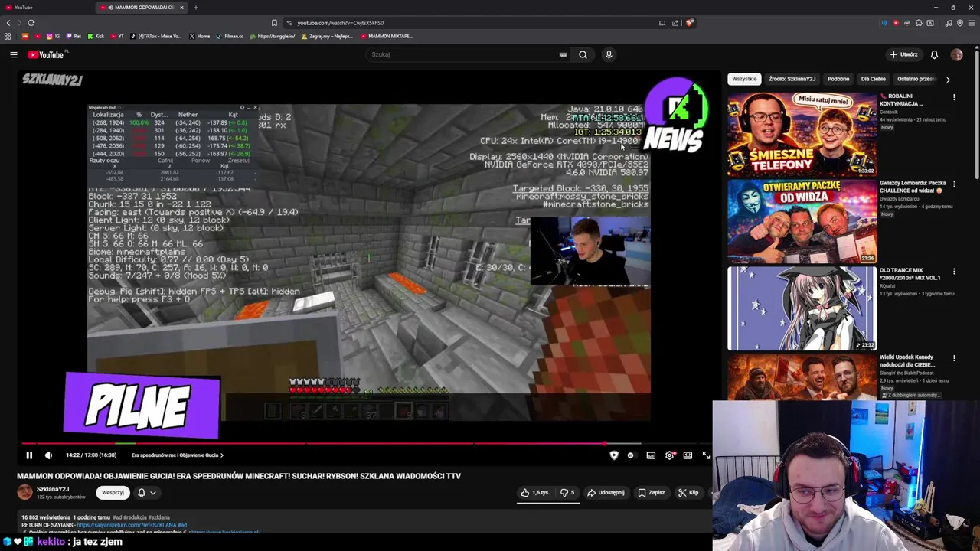Enter fullscreen mode
This screenshot has width=980, height=551.
[x=705, y=455]
